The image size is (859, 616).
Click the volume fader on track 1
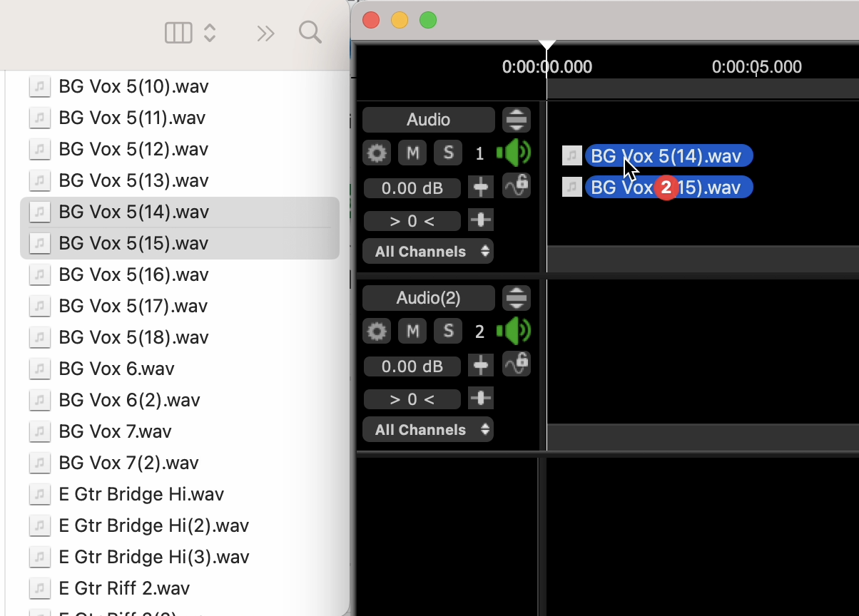[x=481, y=188]
